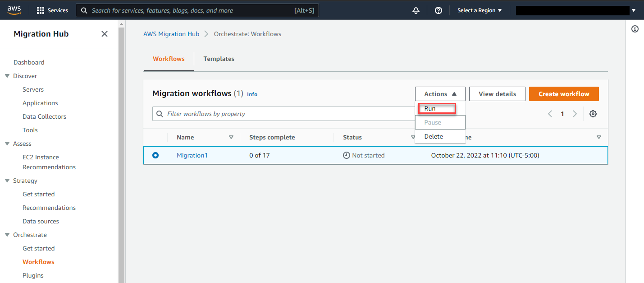Click the AWS logo home icon
This screenshot has height=283, width=644.
(x=14, y=10)
